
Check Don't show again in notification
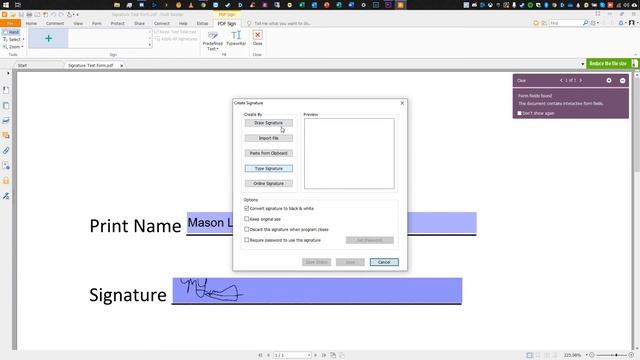click(520, 113)
